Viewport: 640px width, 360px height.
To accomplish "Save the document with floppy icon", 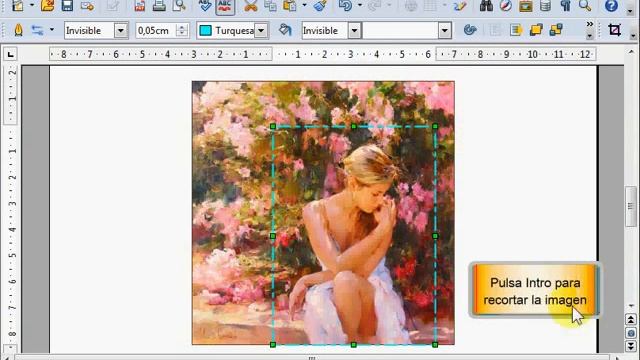I will [x=67, y=5].
